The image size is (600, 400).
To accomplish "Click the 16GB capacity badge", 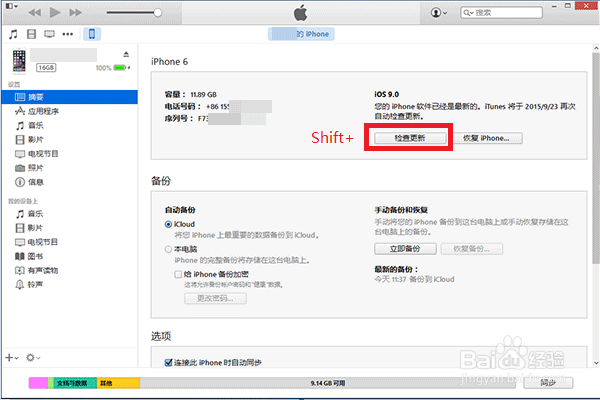I will point(46,68).
